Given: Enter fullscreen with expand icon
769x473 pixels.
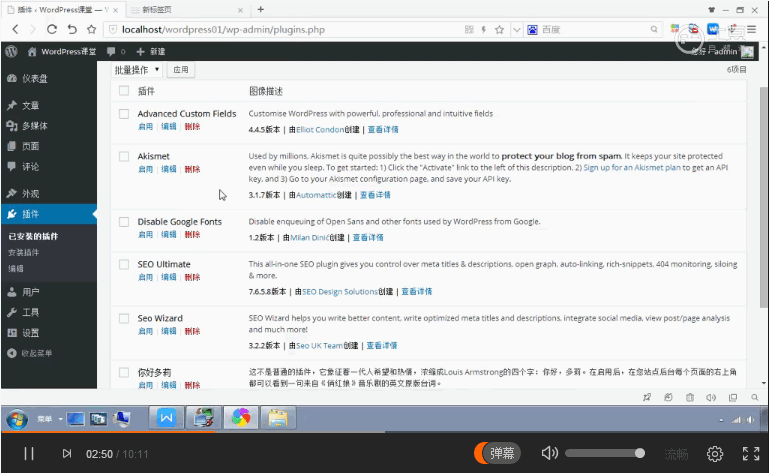Looking at the screenshot, I should (751, 454).
